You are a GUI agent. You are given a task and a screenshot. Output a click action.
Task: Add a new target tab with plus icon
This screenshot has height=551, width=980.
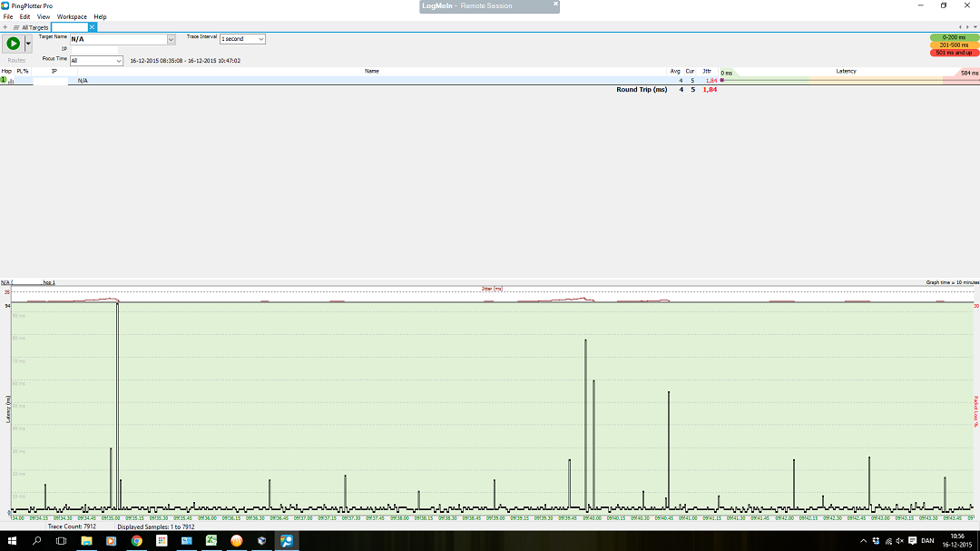pos(5,27)
